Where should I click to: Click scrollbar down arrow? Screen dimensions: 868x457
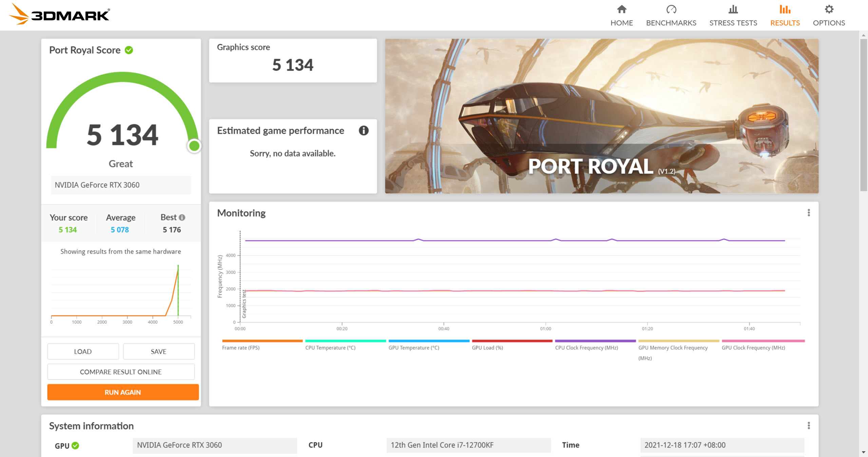click(x=863, y=452)
